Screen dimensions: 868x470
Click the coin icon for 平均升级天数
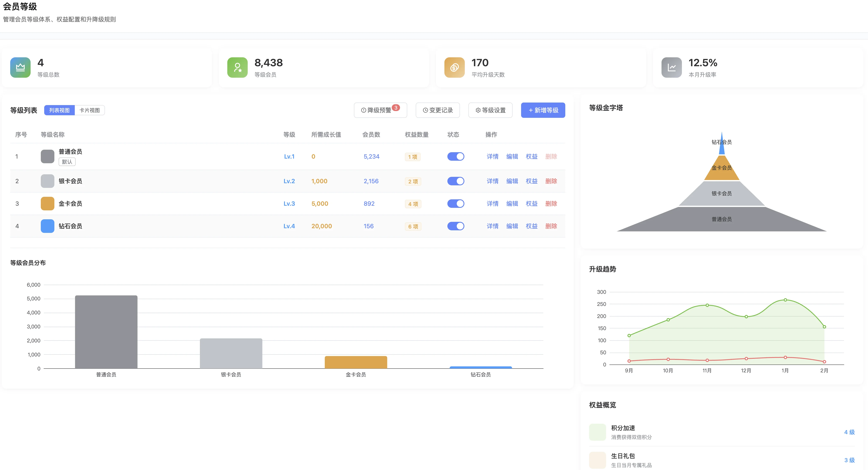click(x=454, y=67)
